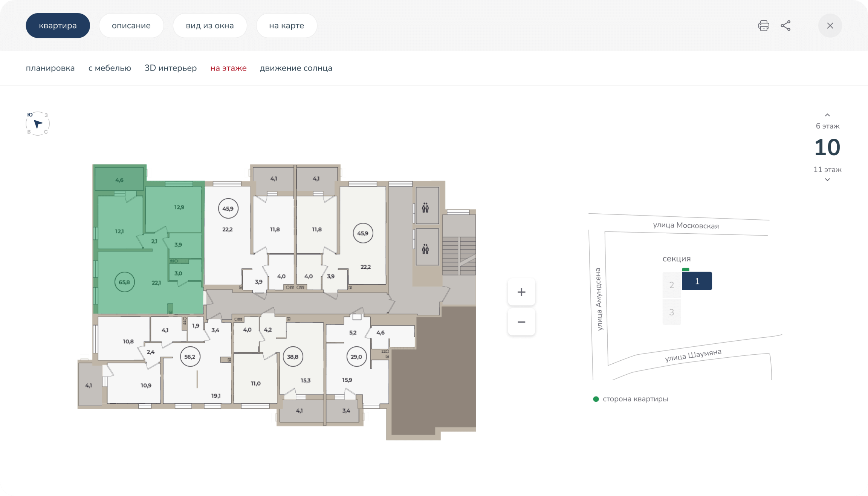The width and height of the screenshot is (868, 496).
Task: Select the квартира tab
Action: click(58, 26)
